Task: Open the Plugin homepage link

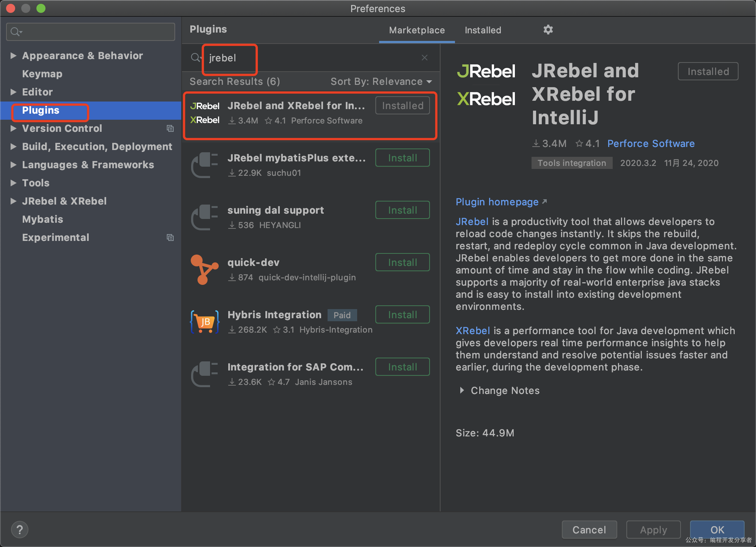Action: pyautogui.click(x=497, y=202)
